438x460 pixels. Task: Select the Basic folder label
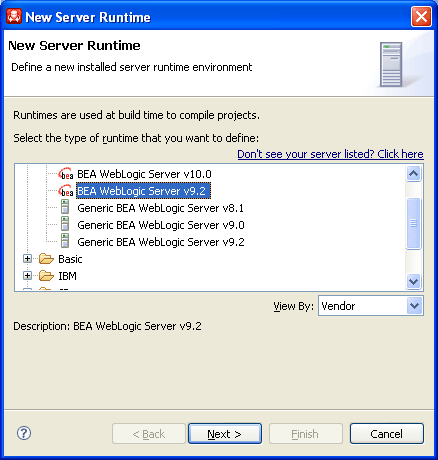tap(70, 259)
